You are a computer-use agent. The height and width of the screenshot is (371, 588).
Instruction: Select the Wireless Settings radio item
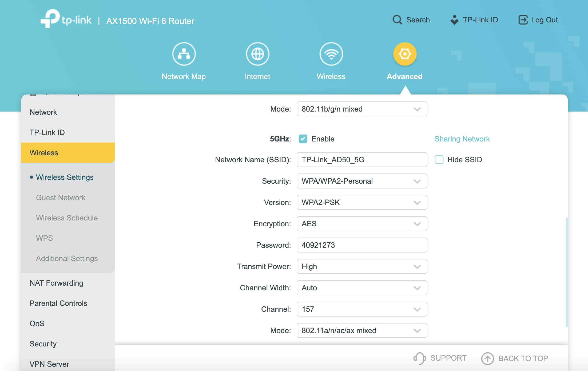point(65,177)
